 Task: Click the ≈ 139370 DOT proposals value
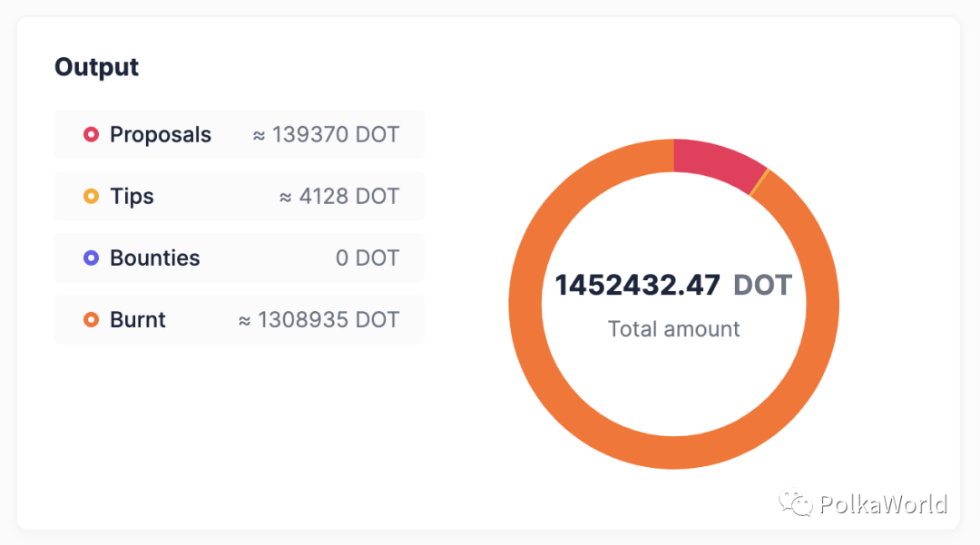point(326,135)
